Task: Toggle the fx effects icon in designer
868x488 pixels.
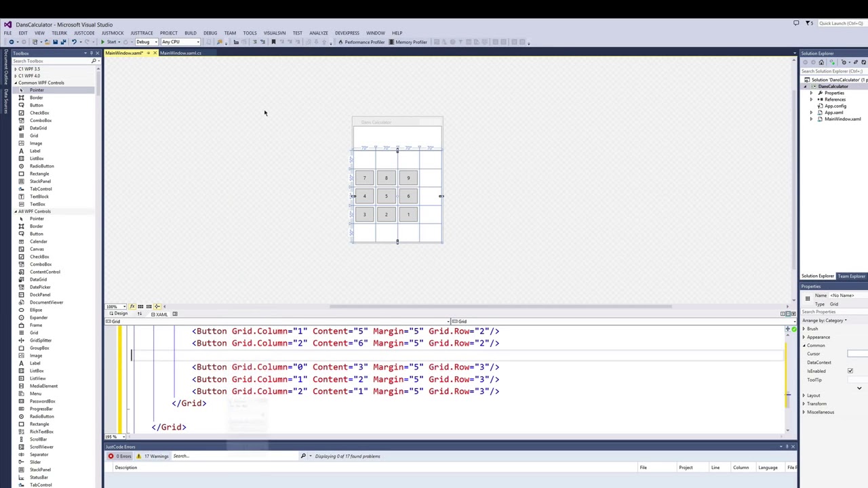Action: pos(132,306)
